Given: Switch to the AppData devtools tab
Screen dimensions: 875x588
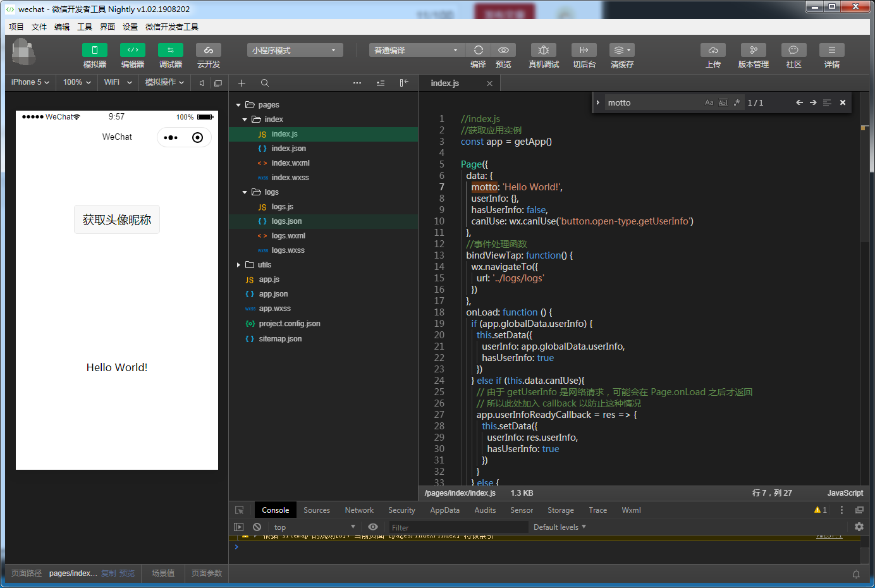Looking at the screenshot, I should point(445,510).
